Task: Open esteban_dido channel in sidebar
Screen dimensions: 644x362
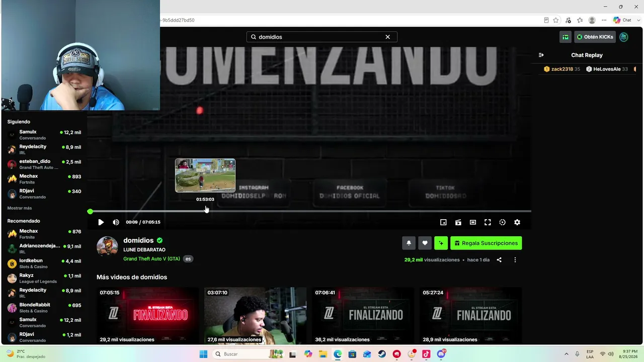Action: 44,164
